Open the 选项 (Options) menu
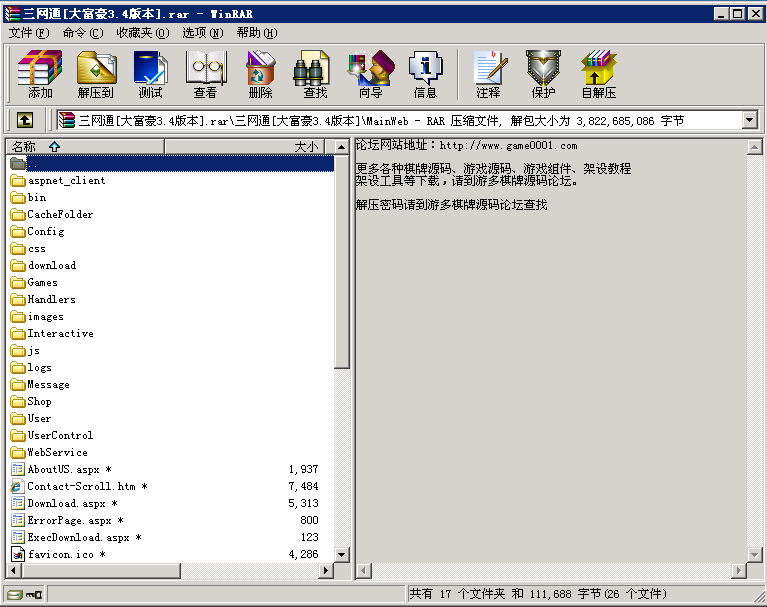The width and height of the screenshot is (767, 607). (202, 33)
